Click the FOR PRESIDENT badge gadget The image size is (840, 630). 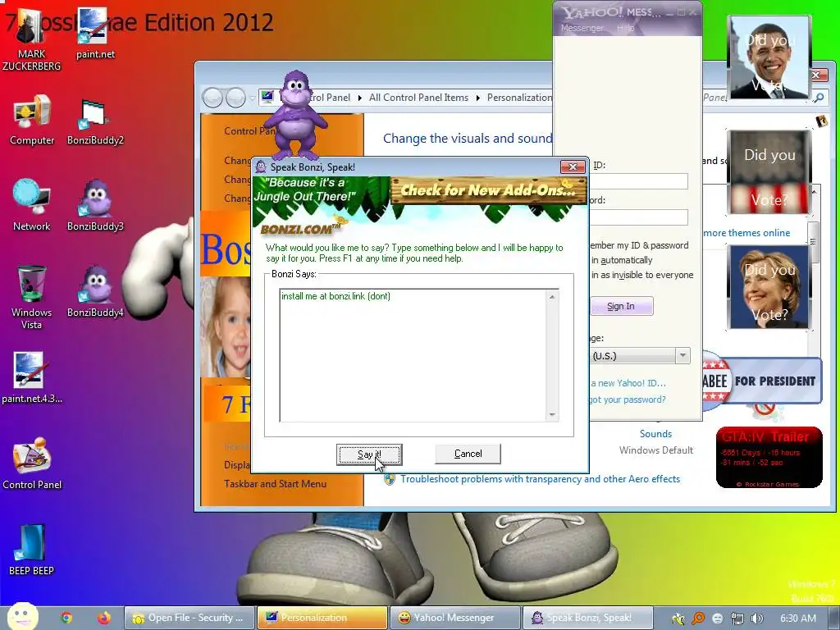click(762, 381)
